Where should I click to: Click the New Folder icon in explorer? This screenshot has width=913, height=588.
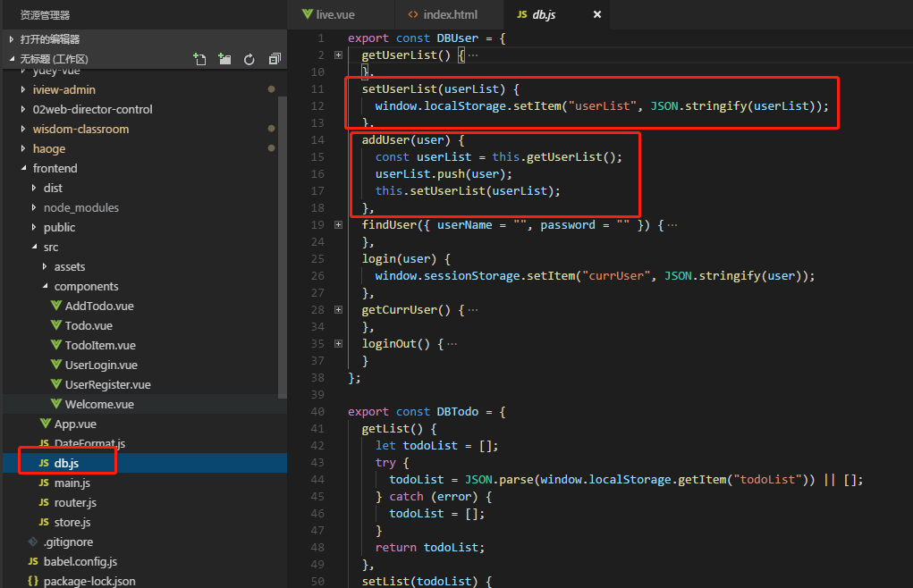pyautogui.click(x=224, y=59)
